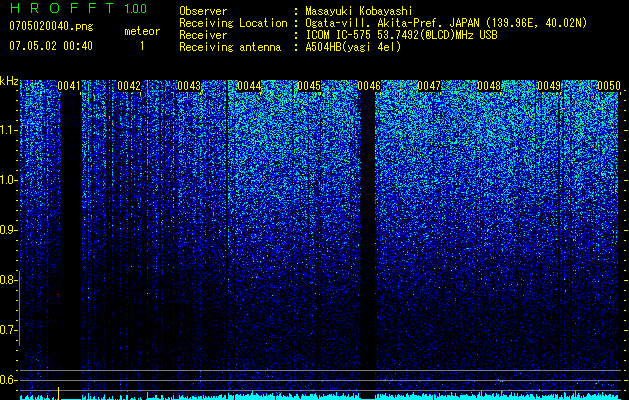Click the 0.6 frequency axis label
This screenshot has height=400, width=629.
coord(8,380)
